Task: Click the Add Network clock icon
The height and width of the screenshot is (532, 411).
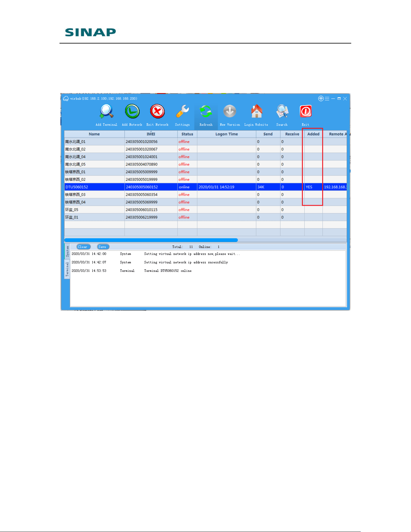Action: tap(132, 112)
